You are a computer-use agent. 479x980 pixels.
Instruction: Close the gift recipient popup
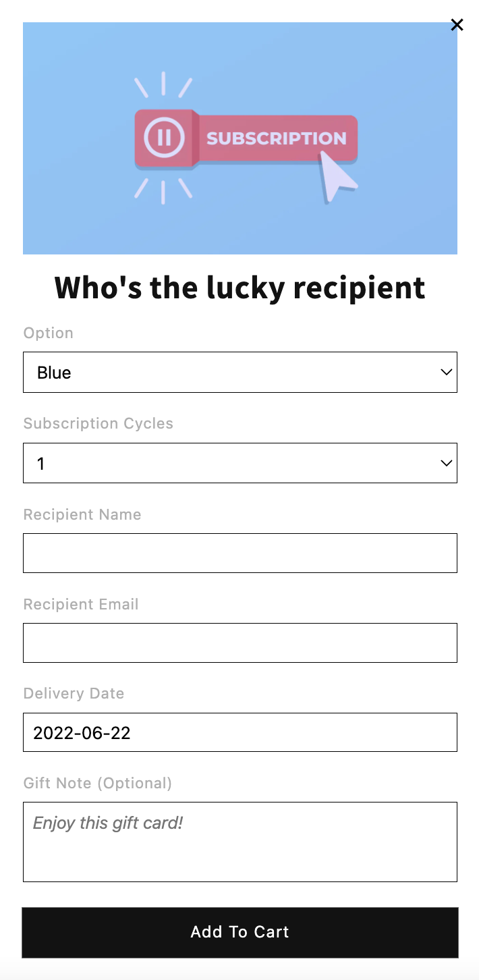457,25
